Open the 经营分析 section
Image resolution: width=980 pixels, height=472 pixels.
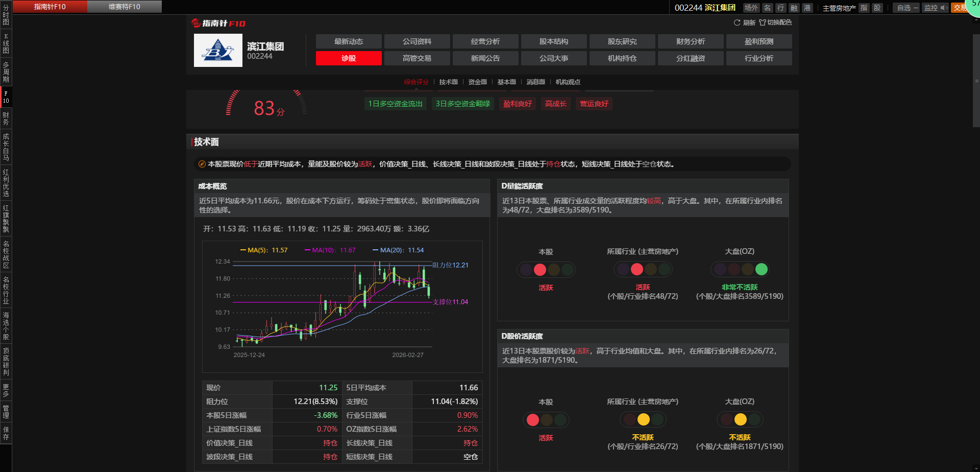(x=485, y=41)
